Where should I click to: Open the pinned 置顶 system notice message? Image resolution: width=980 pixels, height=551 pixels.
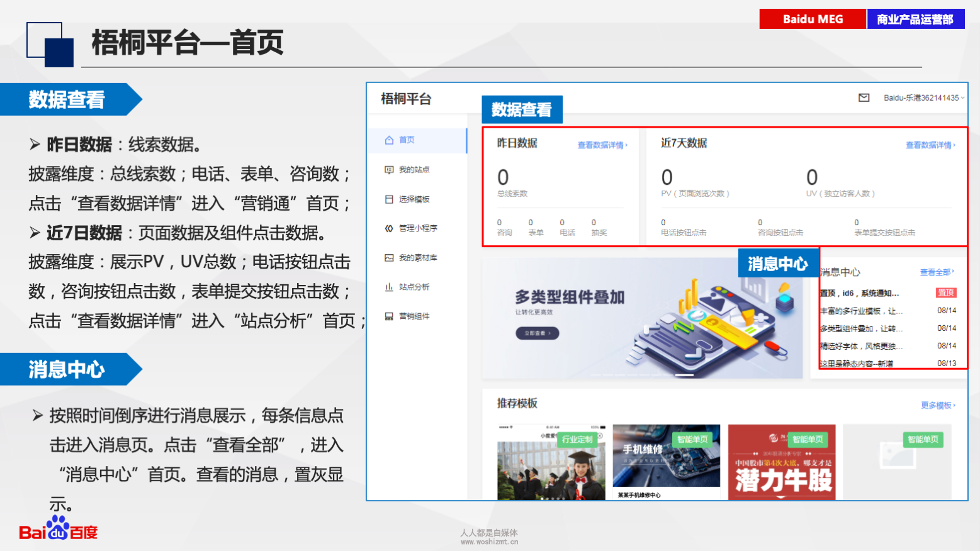[860, 293]
